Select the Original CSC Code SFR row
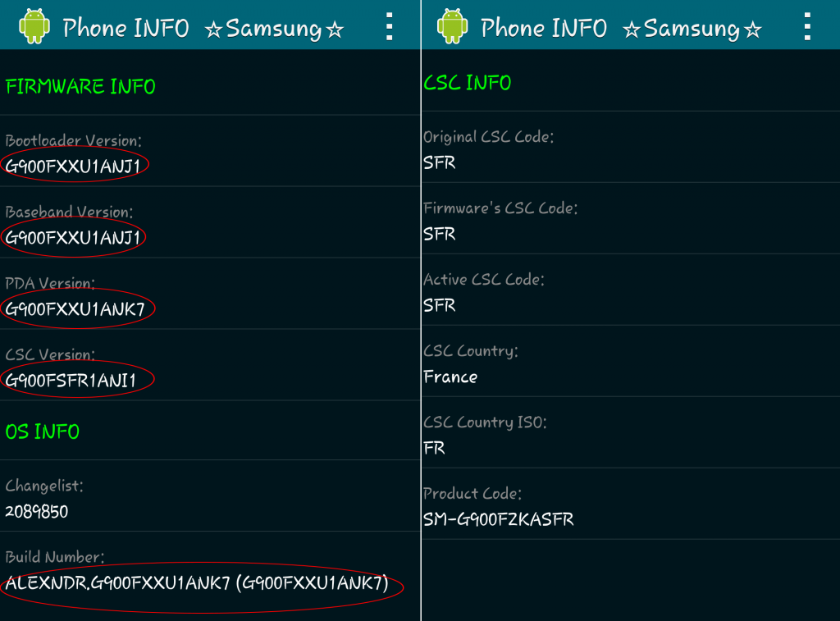Viewport: 840px width, 621px height. point(631,148)
